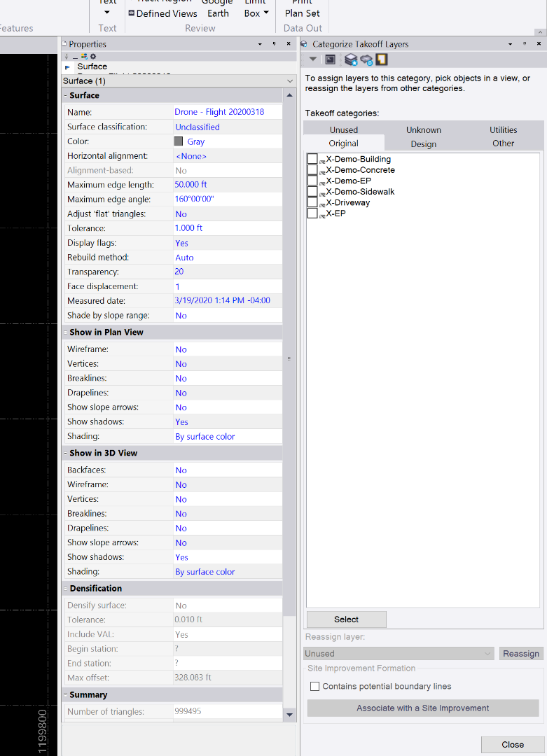Screen dimensions: 547x756
Task: Collapse the Show in Plan View section
Action: pos(66,332)
